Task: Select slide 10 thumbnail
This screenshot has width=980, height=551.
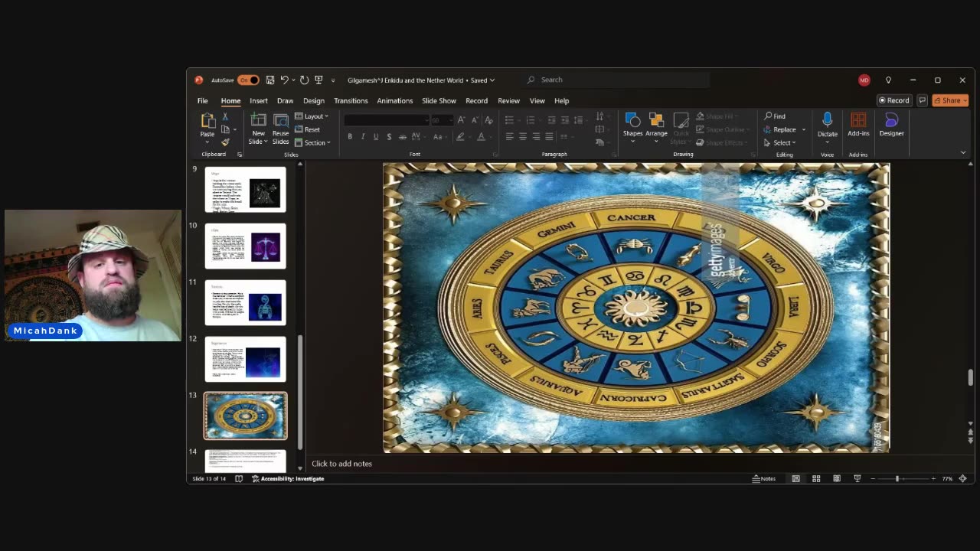Action: 245,246
